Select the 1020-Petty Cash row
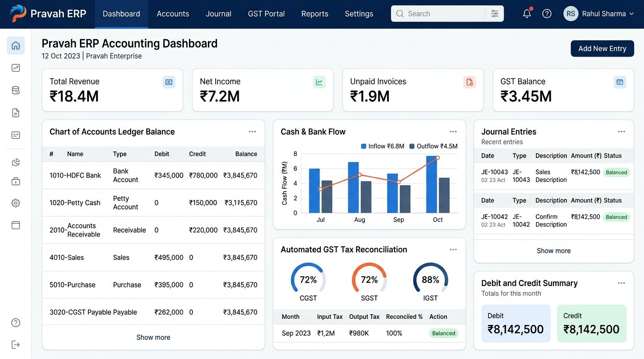This screenshot has width=644, height=359. coord(154,203)
